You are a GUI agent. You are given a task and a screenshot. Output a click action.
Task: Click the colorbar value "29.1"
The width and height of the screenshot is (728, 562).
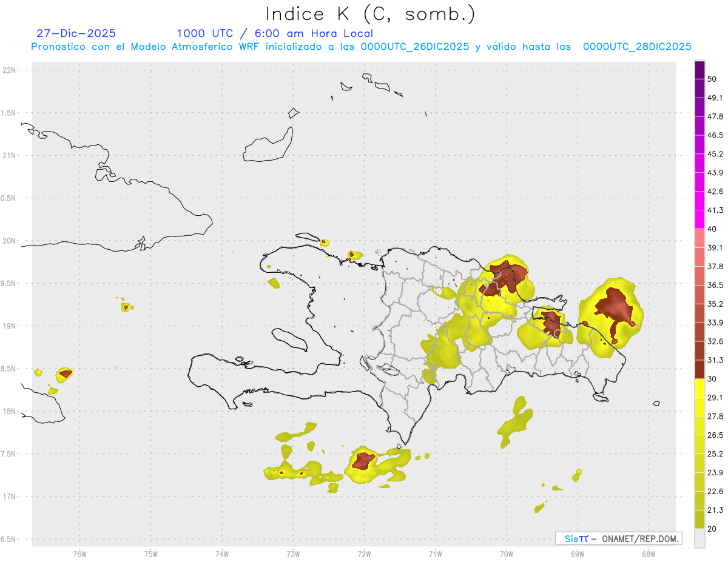click(715, 398)
